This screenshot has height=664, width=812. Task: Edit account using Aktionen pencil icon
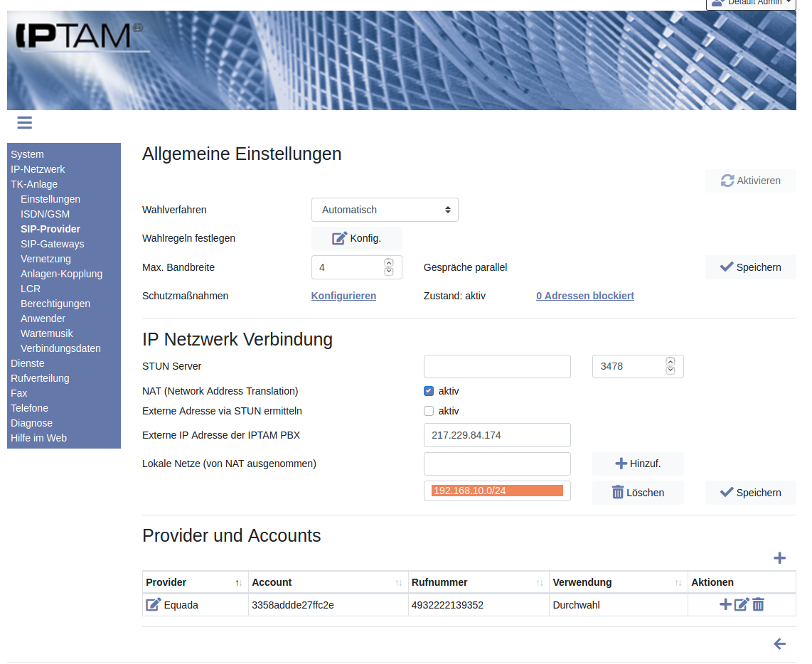(x=742, y=605)
